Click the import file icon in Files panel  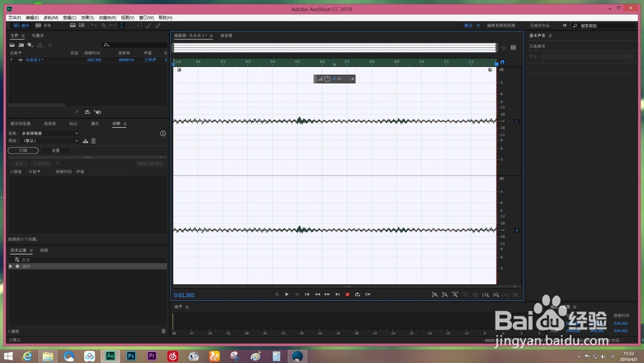[21, 44]
